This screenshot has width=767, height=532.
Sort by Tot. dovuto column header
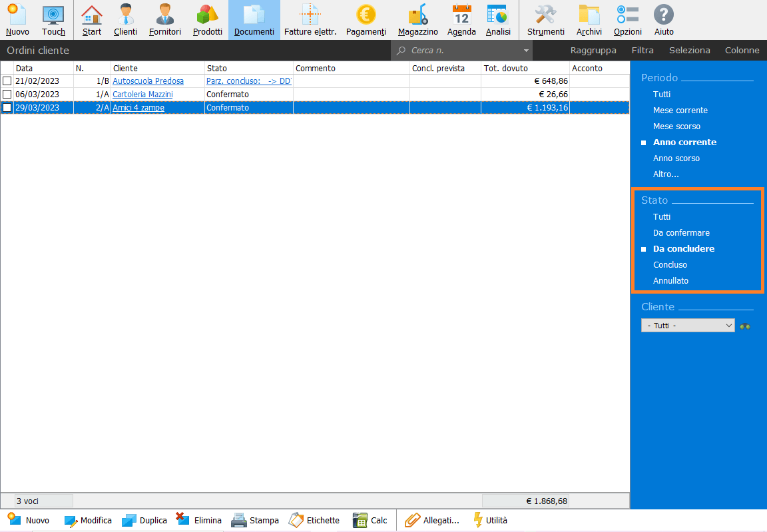pyautogui.click(x=525, y=69)
